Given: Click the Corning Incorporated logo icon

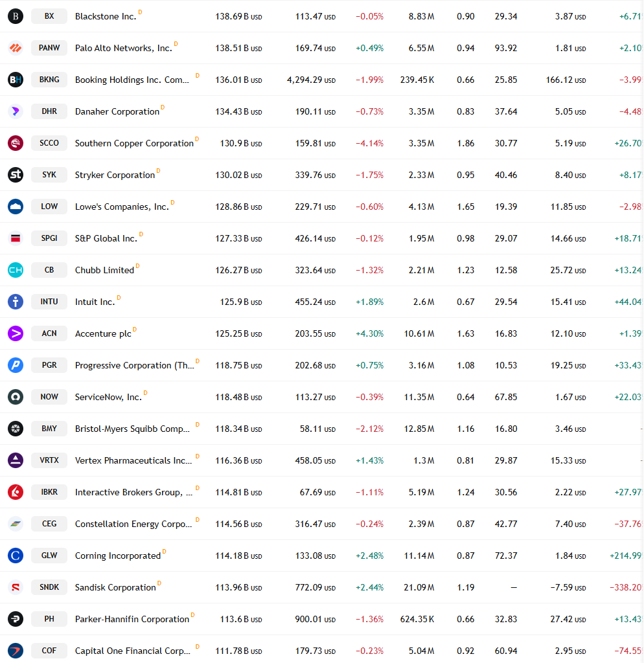Looking at the screenshot, I should (16, 555).
